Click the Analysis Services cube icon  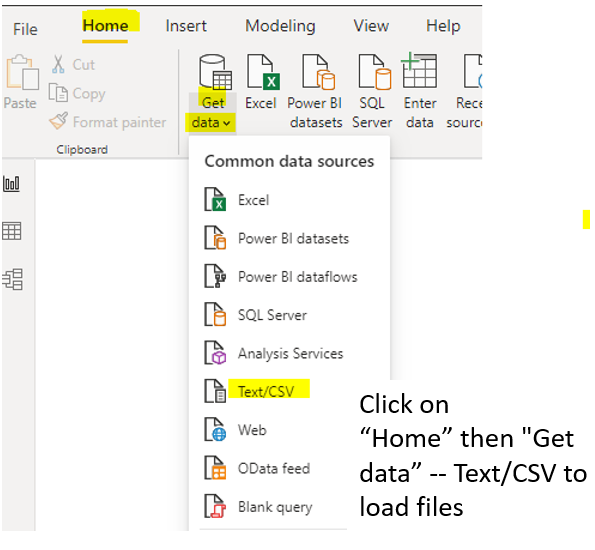pyautogui.click(x=215, y=353)
